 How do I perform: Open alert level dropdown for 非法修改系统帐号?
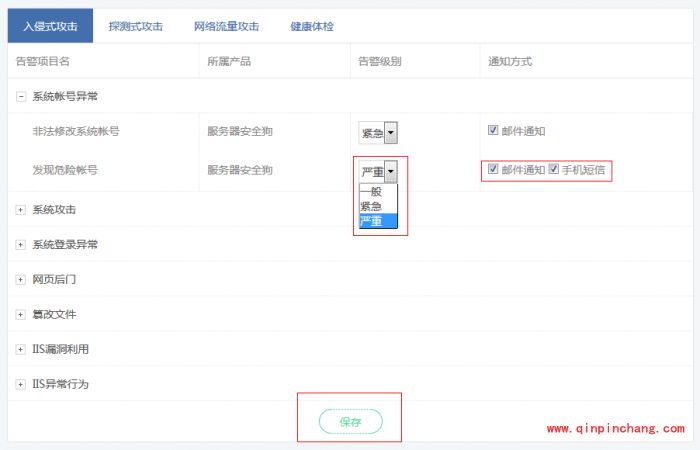pos(378,133)
